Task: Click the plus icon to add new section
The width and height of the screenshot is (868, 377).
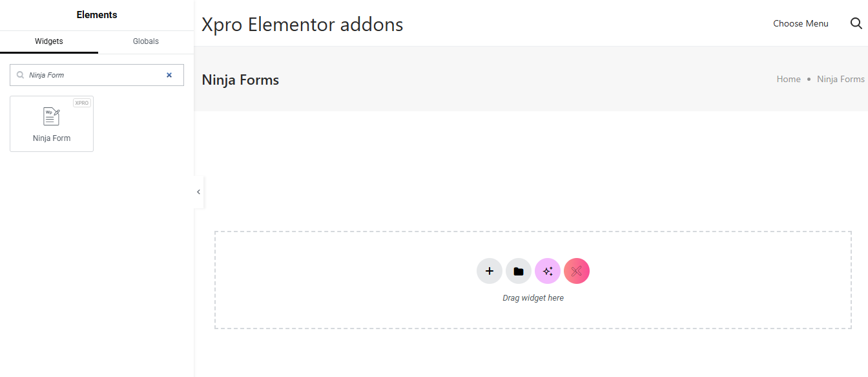Action: (x=490, y=271)
